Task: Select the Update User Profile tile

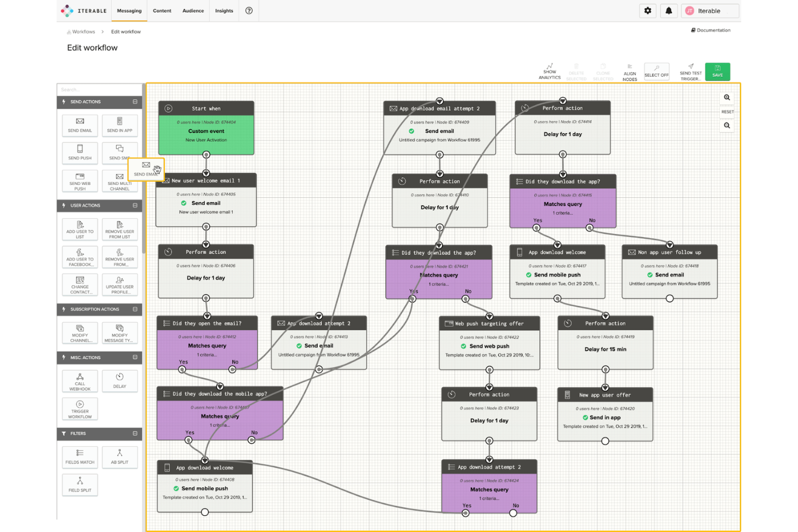Action: pos(120,285)
